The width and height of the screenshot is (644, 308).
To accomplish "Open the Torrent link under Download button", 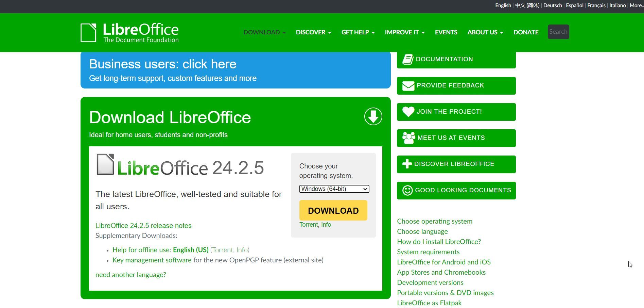I will click(309, 225).
